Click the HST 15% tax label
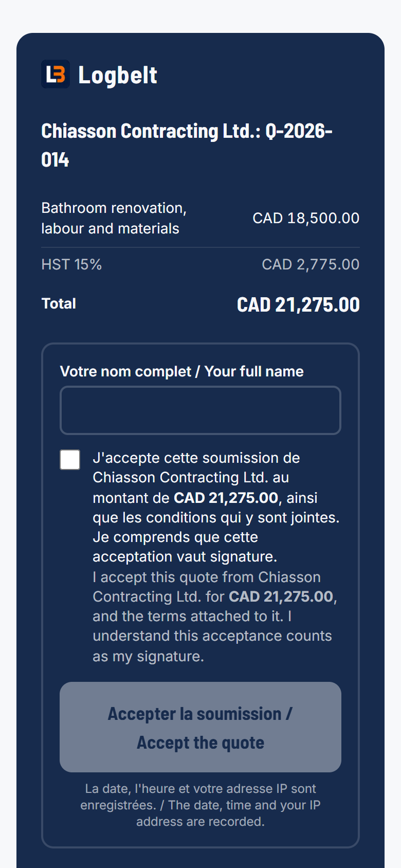 (71, 264)
